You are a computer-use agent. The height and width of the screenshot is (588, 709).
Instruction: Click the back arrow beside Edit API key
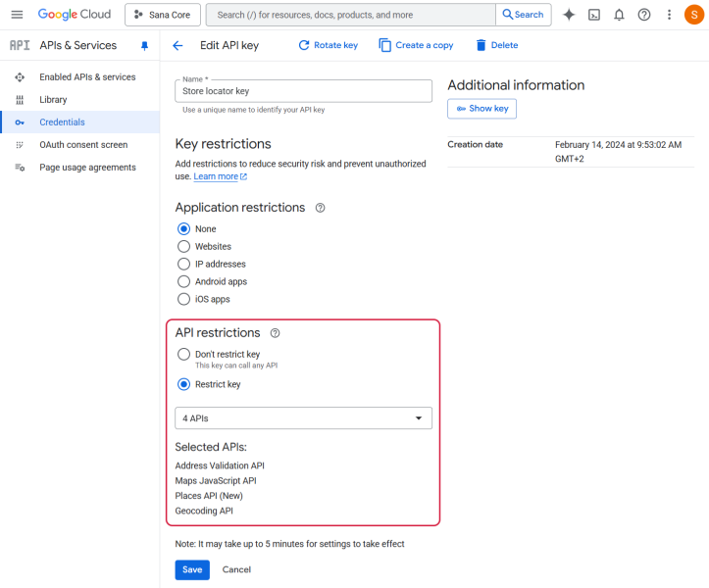click(177, 46)
